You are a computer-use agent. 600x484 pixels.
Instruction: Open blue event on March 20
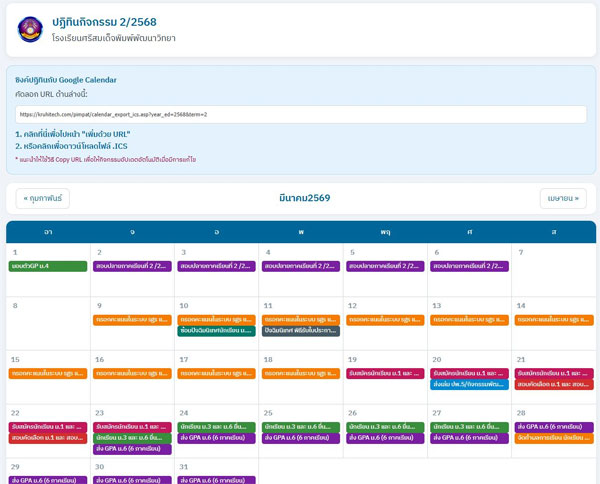click(469, 384)
